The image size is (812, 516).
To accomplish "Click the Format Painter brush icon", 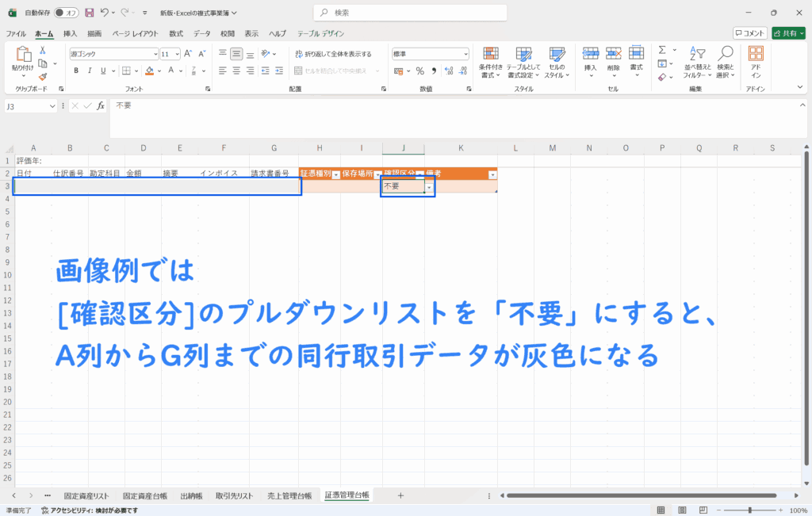I will [x=43, y=76].
